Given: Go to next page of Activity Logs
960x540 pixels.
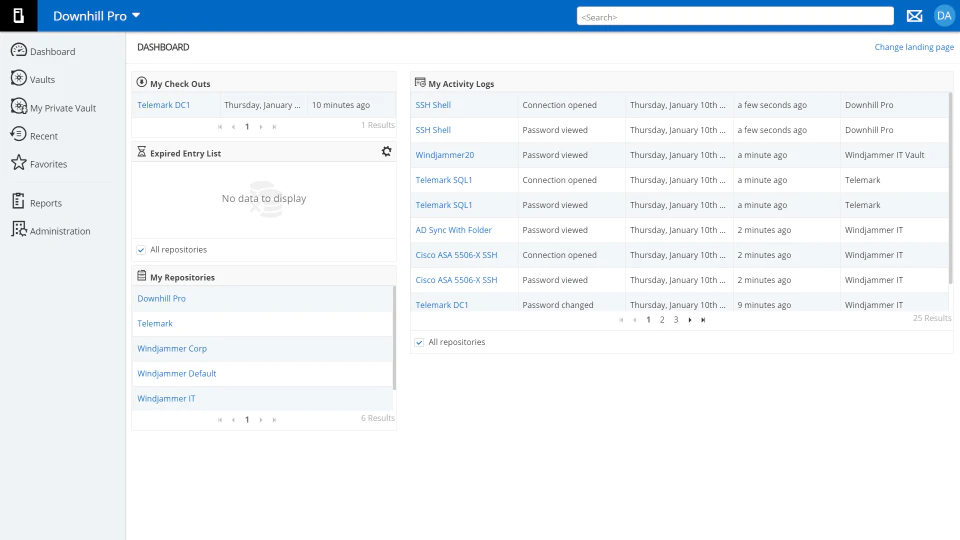Looking at the screenshot, I should pos(690,320).
